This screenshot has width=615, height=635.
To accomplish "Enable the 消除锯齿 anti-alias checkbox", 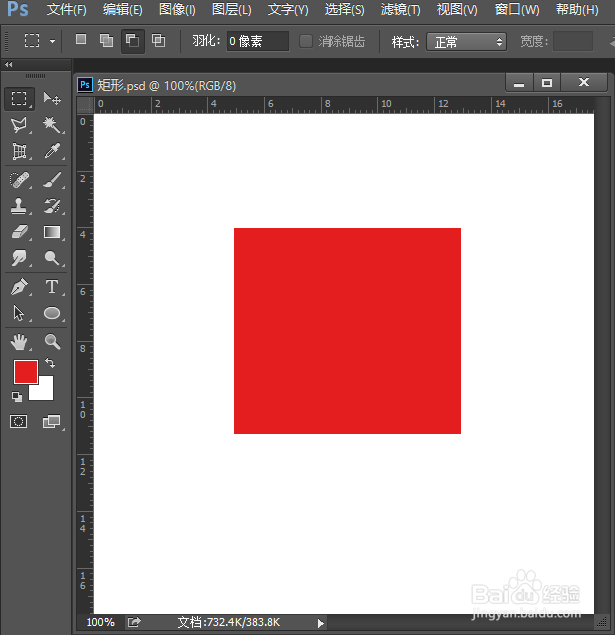I will click(306, 41).
